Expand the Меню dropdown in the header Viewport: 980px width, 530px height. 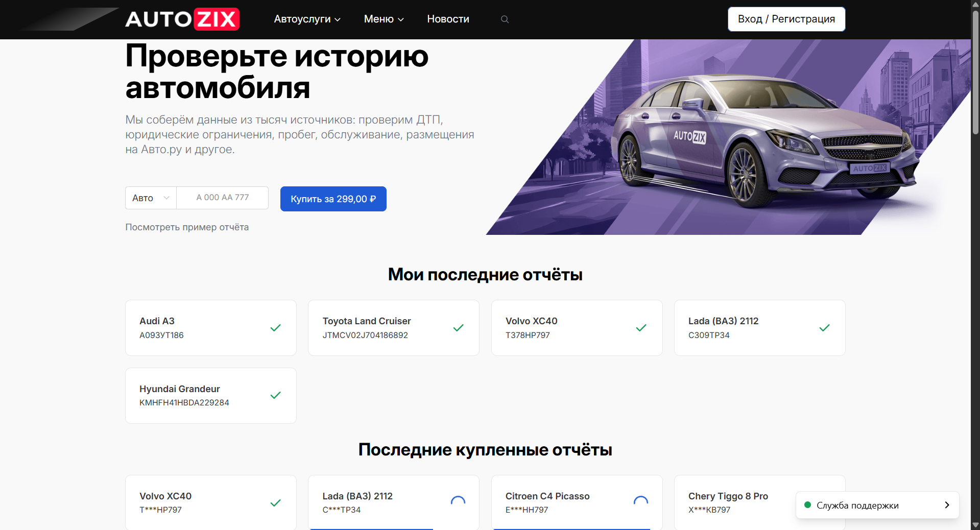pyautogui.click(x=384, y=19)
